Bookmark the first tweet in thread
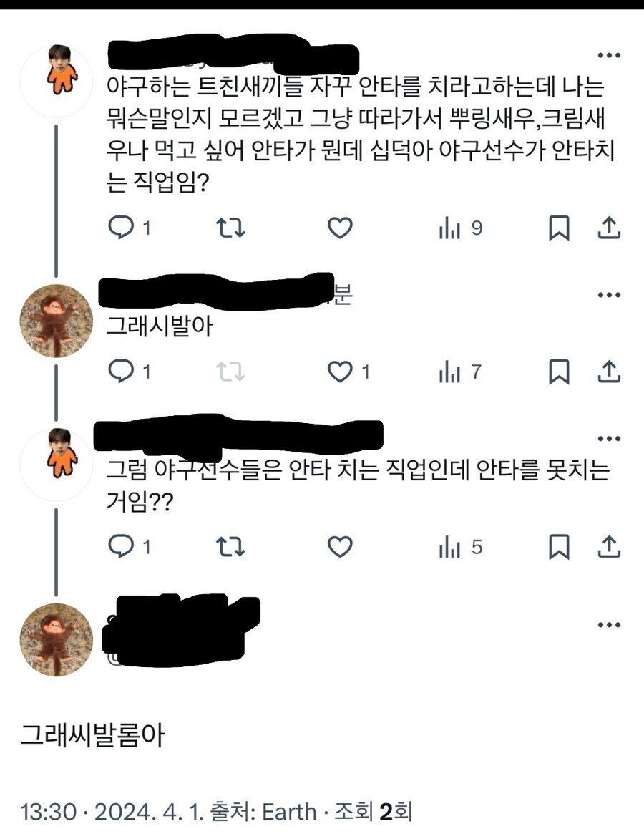644x839 pixels. point(559,228)
